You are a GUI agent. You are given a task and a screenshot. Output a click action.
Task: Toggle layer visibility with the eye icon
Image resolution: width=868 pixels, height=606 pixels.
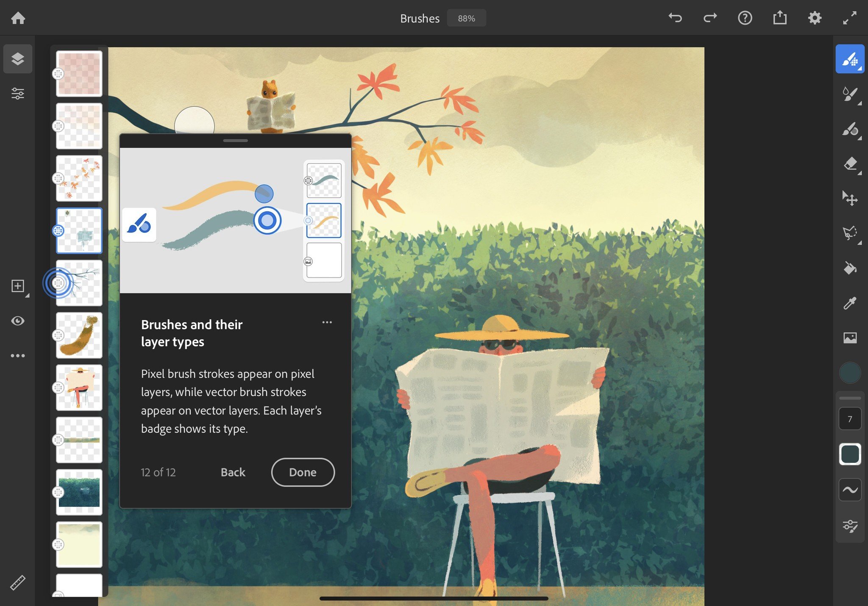[x=18, y=321]
